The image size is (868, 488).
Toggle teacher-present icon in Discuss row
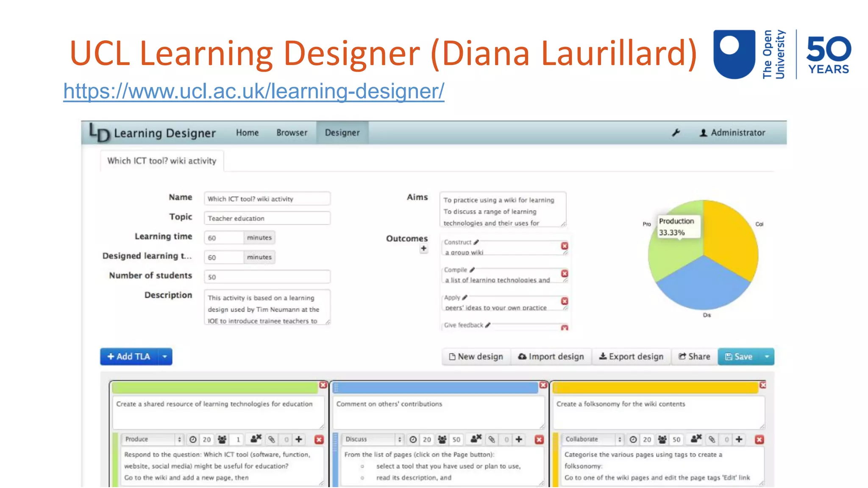[x=476, y=439]
